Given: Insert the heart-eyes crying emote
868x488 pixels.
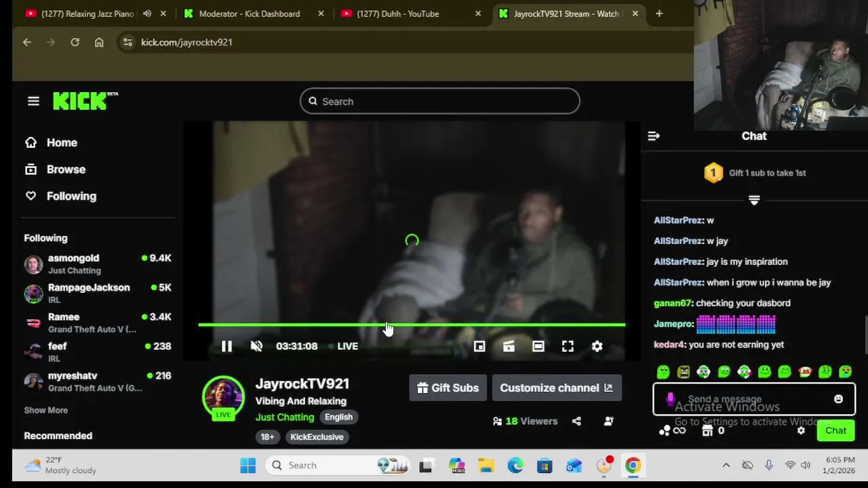Looking at the screenshot, I should [845, 371].
